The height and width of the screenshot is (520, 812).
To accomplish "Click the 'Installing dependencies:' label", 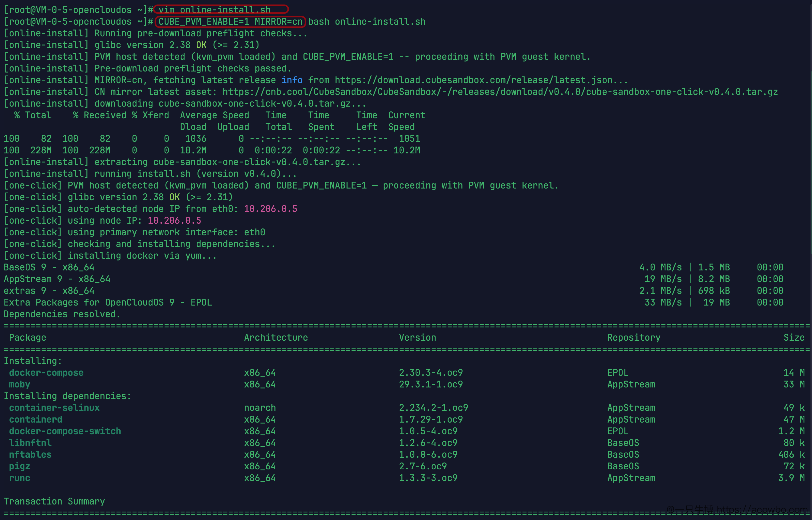I will 67,396.
